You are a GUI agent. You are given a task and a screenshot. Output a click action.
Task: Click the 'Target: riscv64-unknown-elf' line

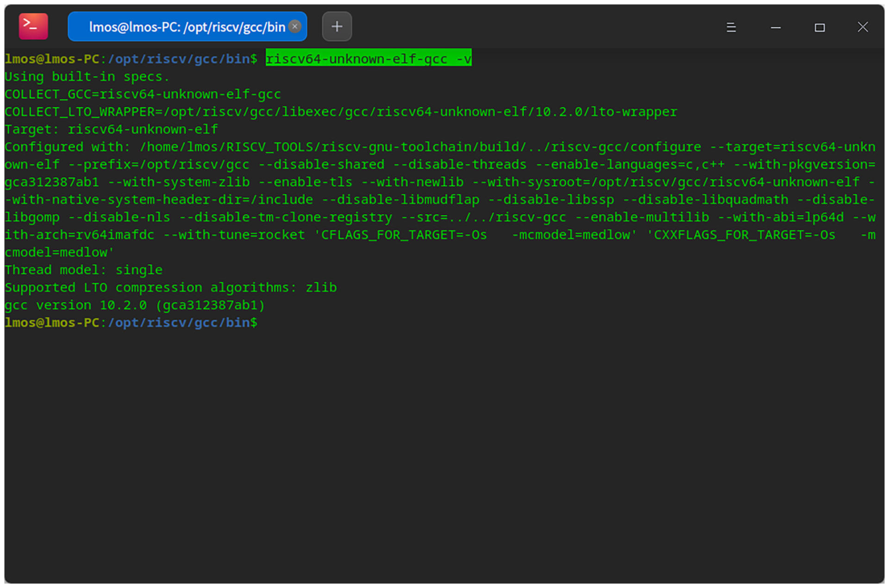tap(111, 129)
